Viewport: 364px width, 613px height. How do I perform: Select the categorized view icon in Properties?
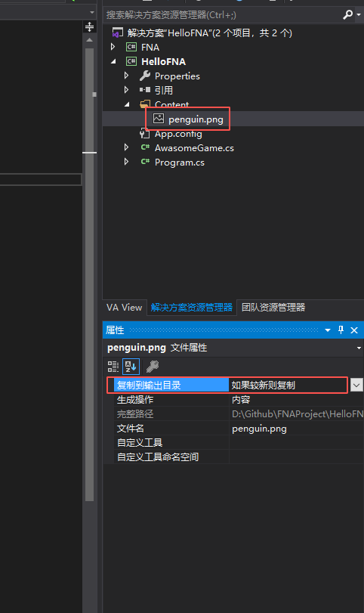113,367
